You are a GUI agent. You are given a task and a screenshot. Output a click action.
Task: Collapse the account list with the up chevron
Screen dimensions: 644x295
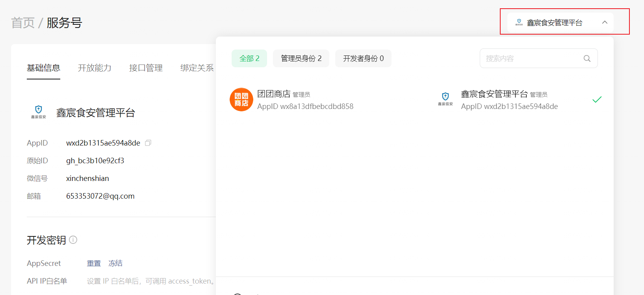(605, 22)
